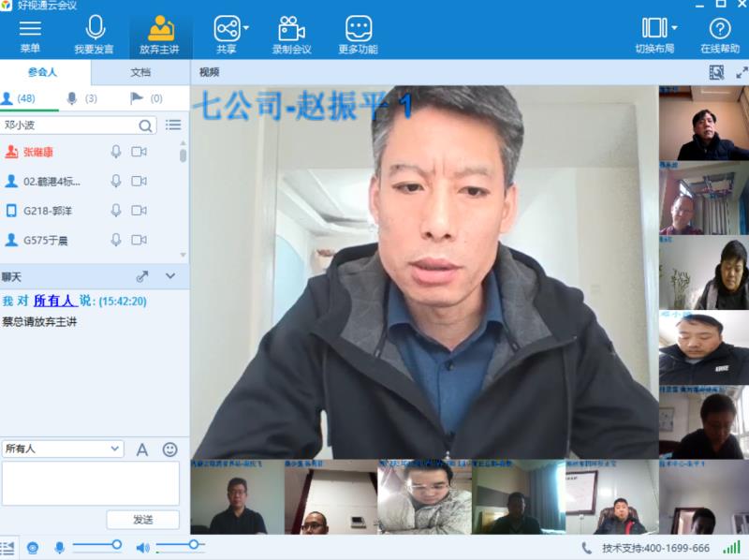Viewport: 749px width, 560px height.
Task: Toggle webcam icon in bottom bar
Action: click(x=33, y=547)
